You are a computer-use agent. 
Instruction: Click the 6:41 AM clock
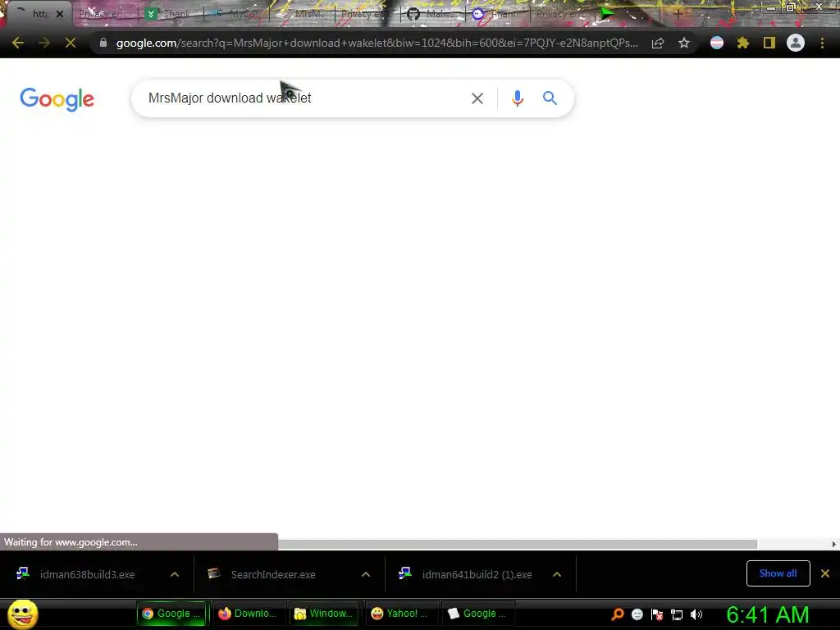point(767,614)
